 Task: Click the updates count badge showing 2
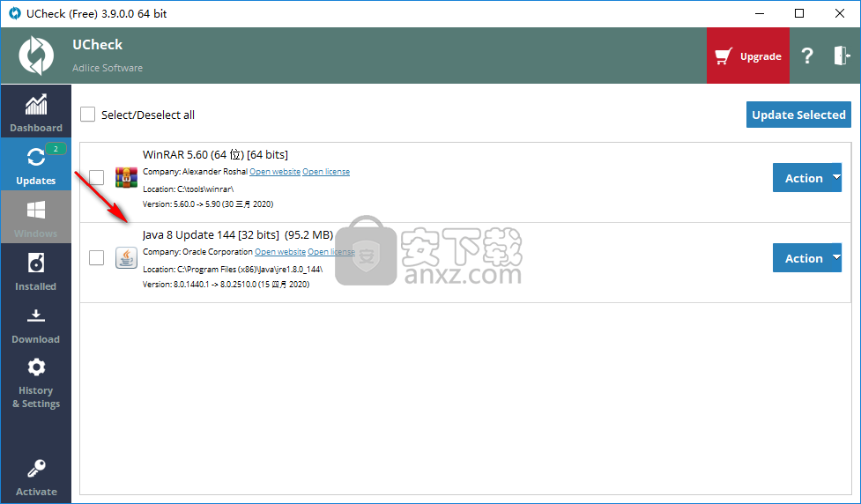pos(56,149)
